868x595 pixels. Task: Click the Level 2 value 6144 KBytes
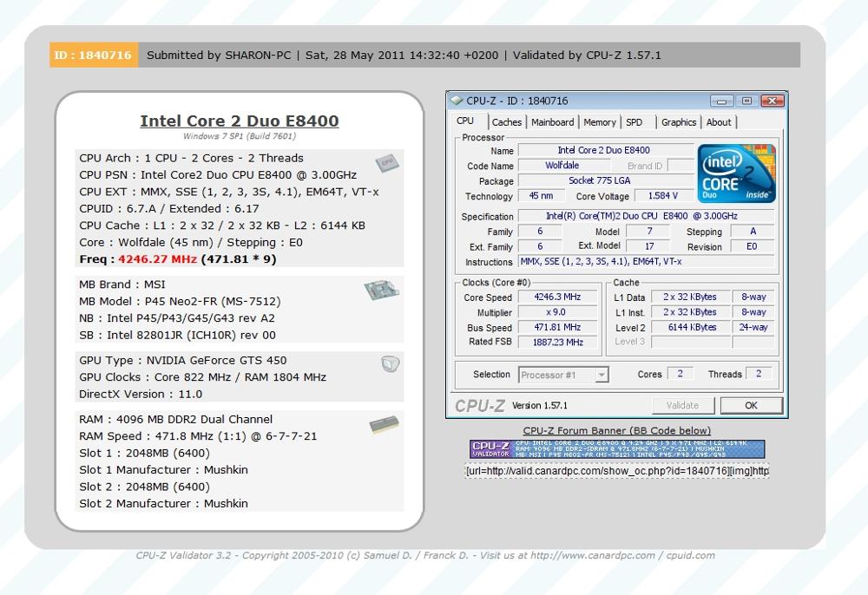(x=690, y=327)
